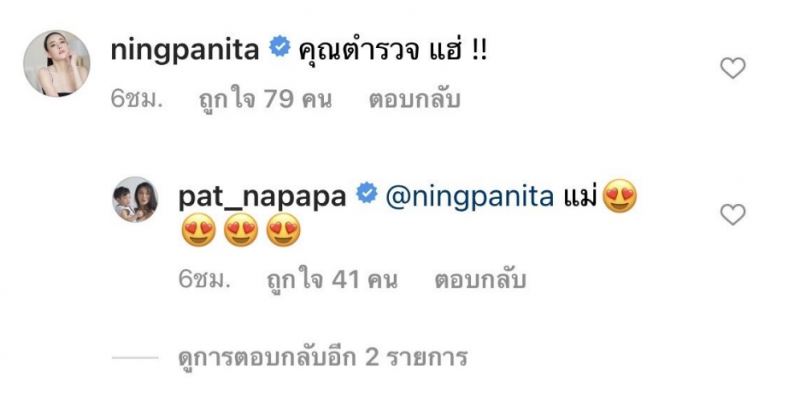800x395 pixels.
Task: Open pat_napapa's profile picture
Action: pos(135,199)
